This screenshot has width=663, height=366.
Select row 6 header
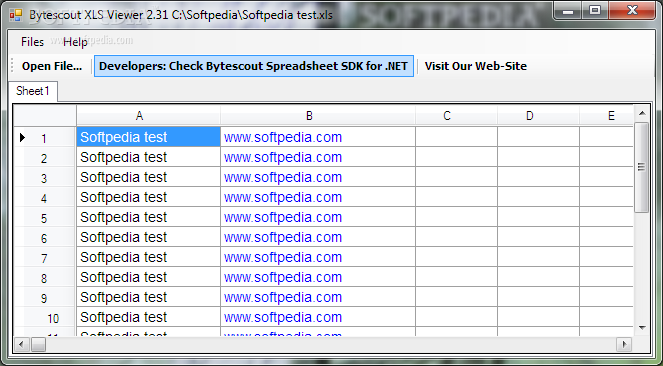click(45, 237)
